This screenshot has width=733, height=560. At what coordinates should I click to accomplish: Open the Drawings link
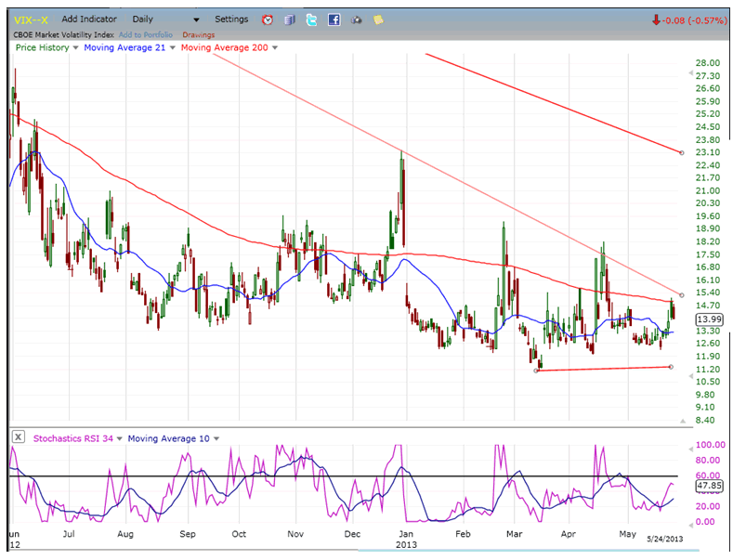(x=198, y=34)
